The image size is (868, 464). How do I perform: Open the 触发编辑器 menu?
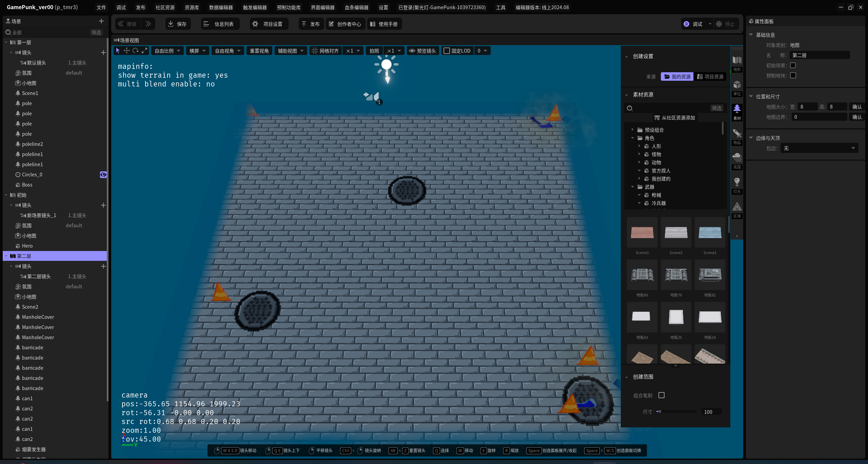pyautogui.click(x=255, y=7)
